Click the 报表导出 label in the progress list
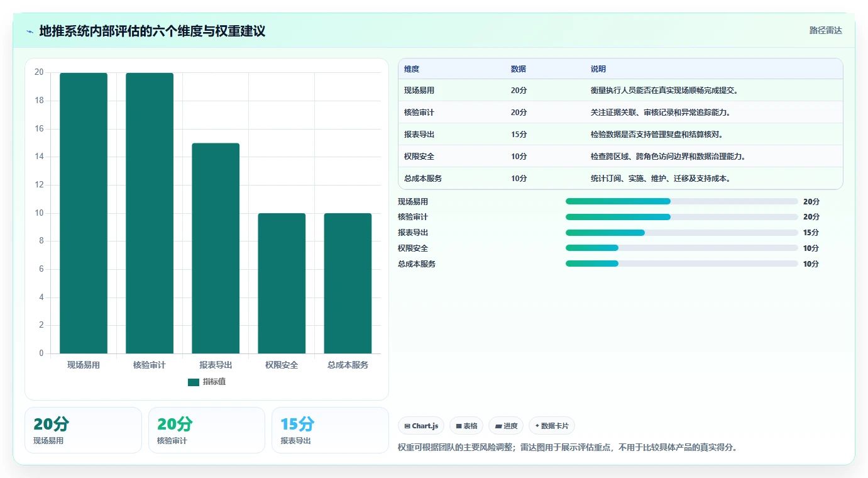Screen dimensions: 868x478 pos(413,233)
